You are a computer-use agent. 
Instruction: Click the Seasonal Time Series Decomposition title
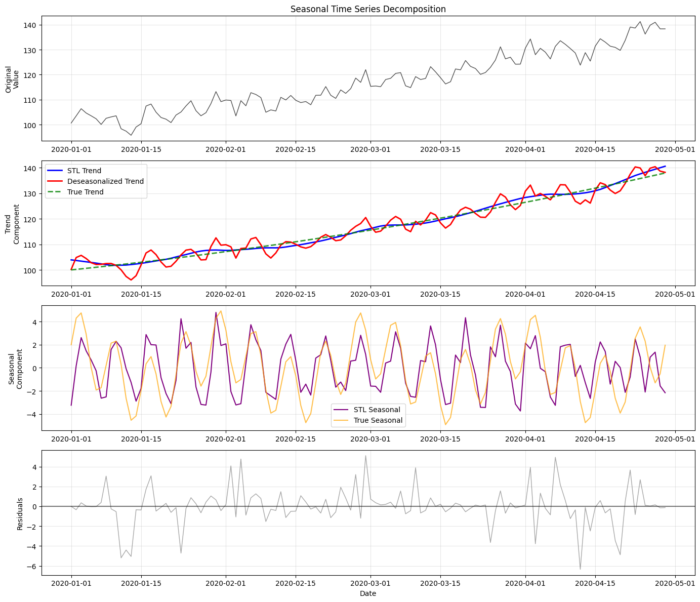pos(368,9)
